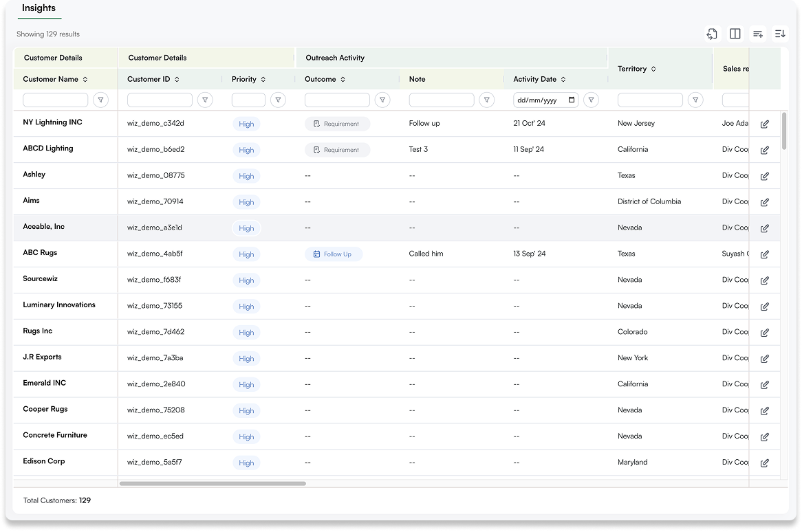Click Requirement badge for ABCD Lighting
802x532 pixels.
(337, 150)
